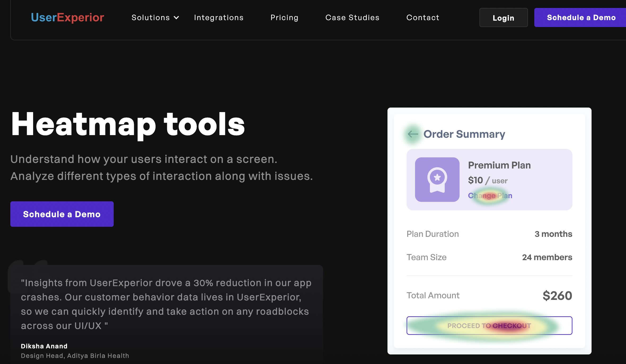Expand the Solutions dropdown

click(x=155, y=17)
